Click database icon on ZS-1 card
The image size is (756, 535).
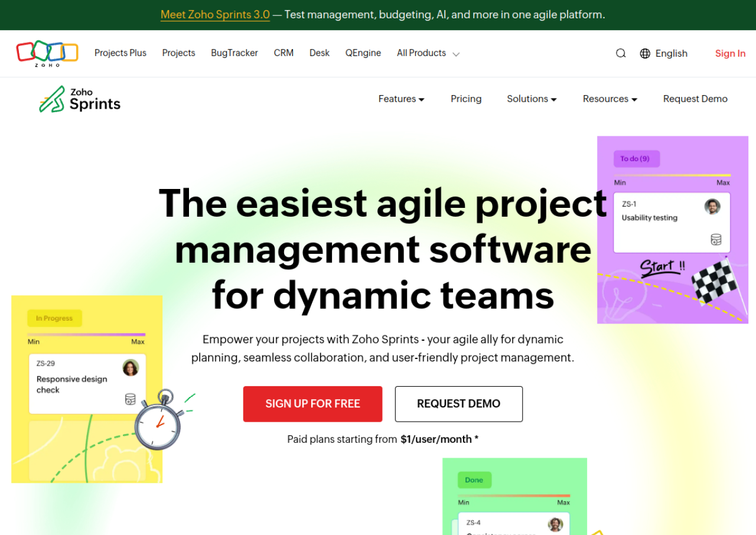[716, 240]
